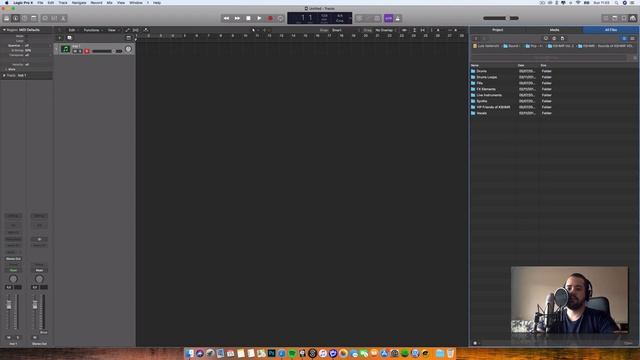Switch to the Project tab in browser
The height and width of the screenshot is (360, 640).
[x=498, y=30]
